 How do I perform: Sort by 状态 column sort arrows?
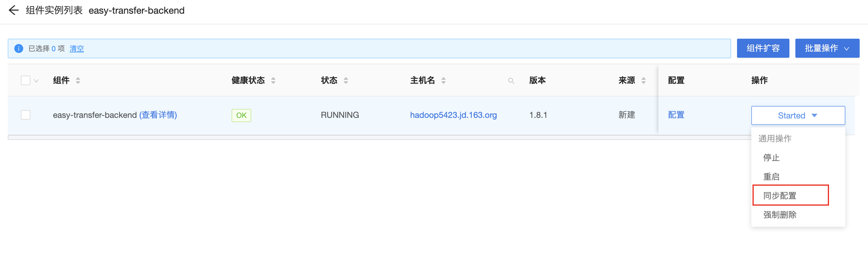346,81
